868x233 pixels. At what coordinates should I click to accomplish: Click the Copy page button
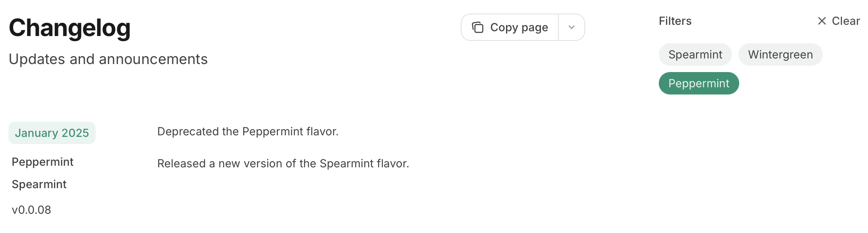510,27
